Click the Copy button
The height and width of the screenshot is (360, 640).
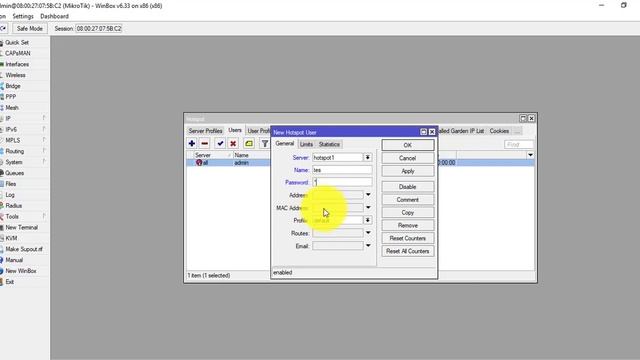(x=407, y=213)
